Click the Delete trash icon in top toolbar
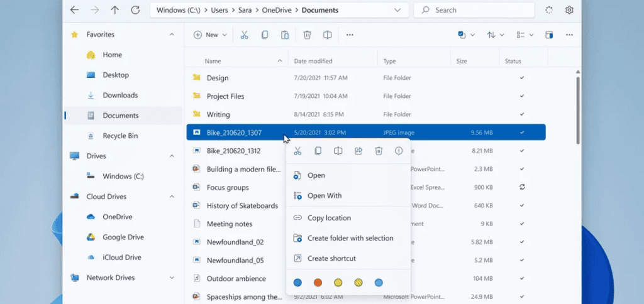 pos(307,35)
